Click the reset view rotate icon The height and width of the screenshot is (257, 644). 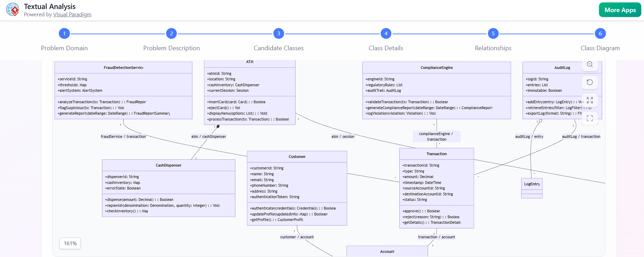tap(590, 82)
